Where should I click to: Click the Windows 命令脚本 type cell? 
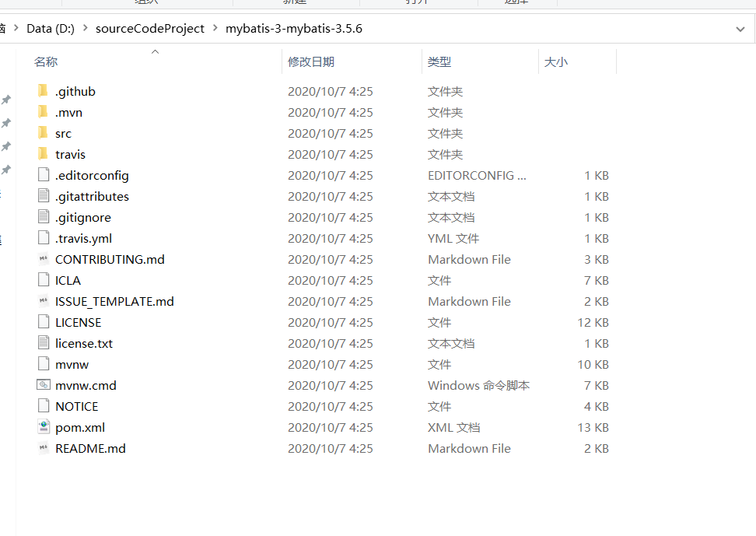pos(479,386)
